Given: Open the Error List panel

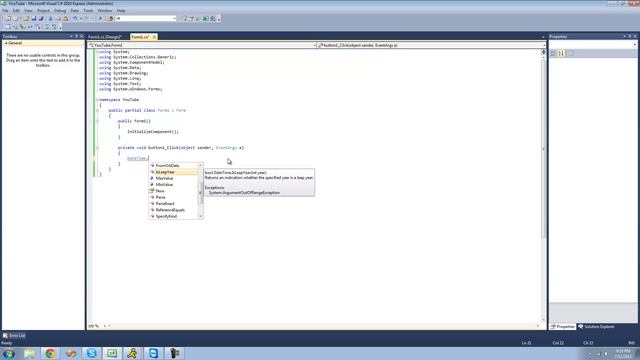Looking at the screenshot, I should coord(14,336).
